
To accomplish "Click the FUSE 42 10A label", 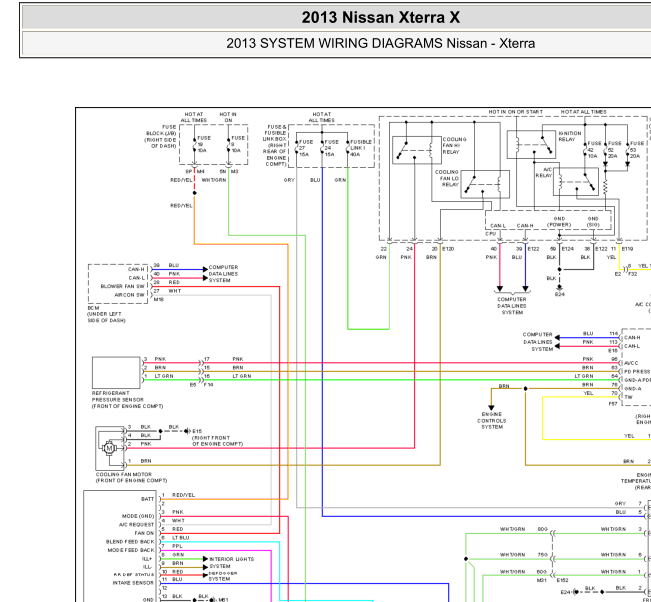I will coord(594,149).
